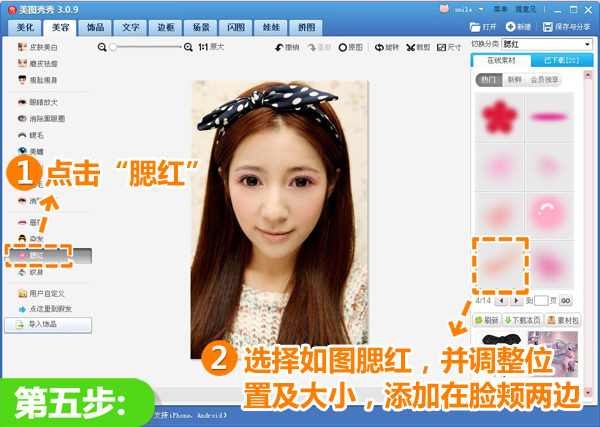Pick the magenta horizontal streak blush thumbnail

point(549,117)
